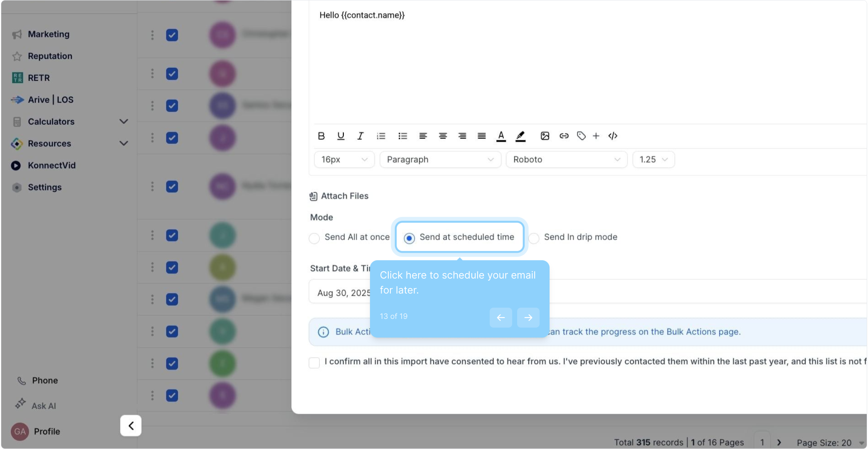Go to Settings in sidebar
868x449 pixels.
[44, 187]
